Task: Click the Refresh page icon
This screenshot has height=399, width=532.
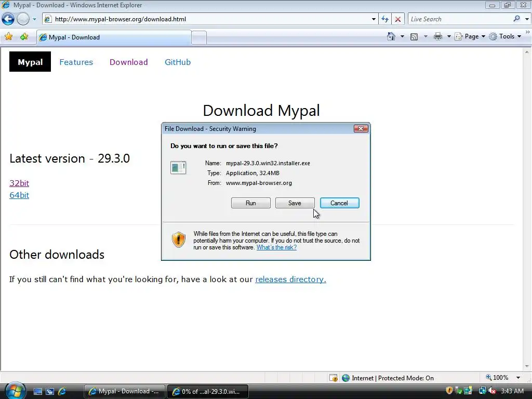Action: click(385, 19)
